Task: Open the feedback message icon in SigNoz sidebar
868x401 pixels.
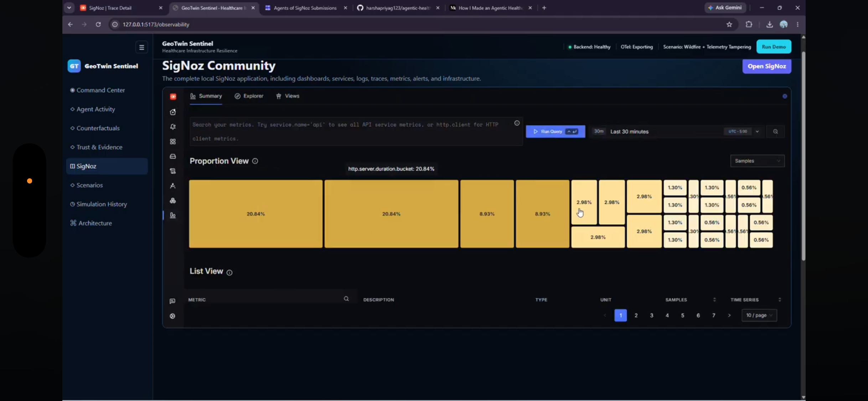Action: tap(172, 301)
